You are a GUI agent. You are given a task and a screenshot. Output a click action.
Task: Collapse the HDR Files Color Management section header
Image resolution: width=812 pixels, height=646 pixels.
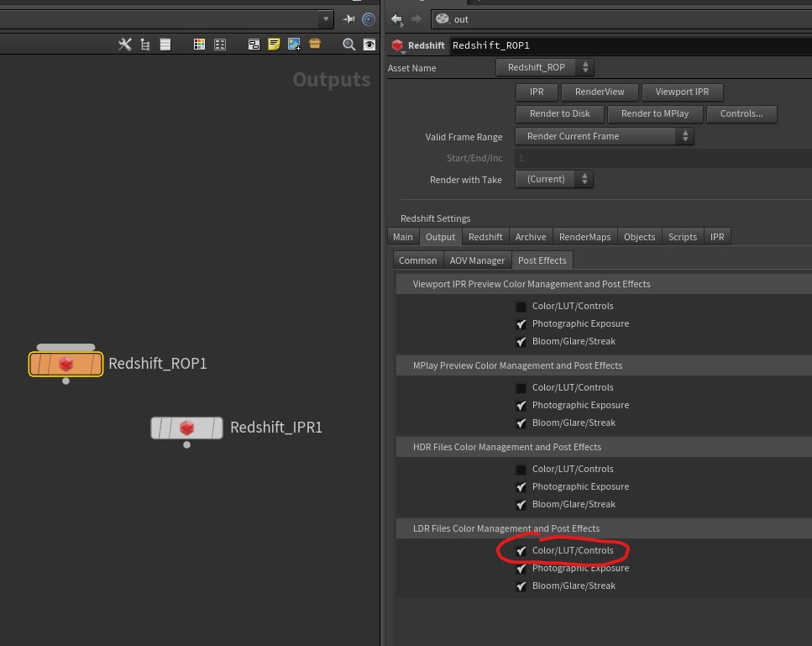pos(604,447)
